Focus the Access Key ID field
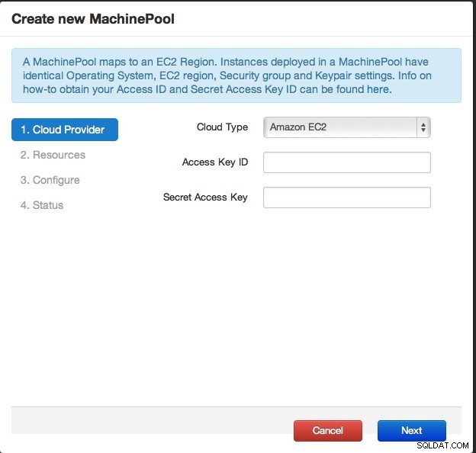The width and height of the screenshot is (476, 453). point(346,162)
